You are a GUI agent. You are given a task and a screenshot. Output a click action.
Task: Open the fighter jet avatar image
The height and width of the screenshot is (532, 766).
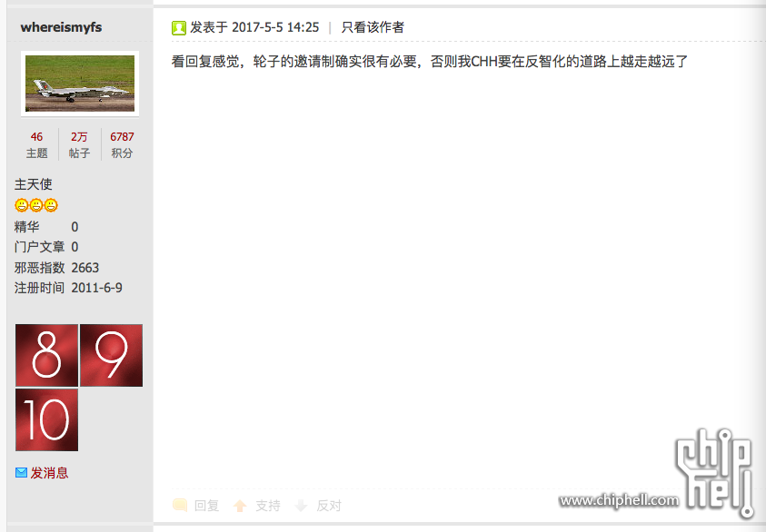click(80, 84)
